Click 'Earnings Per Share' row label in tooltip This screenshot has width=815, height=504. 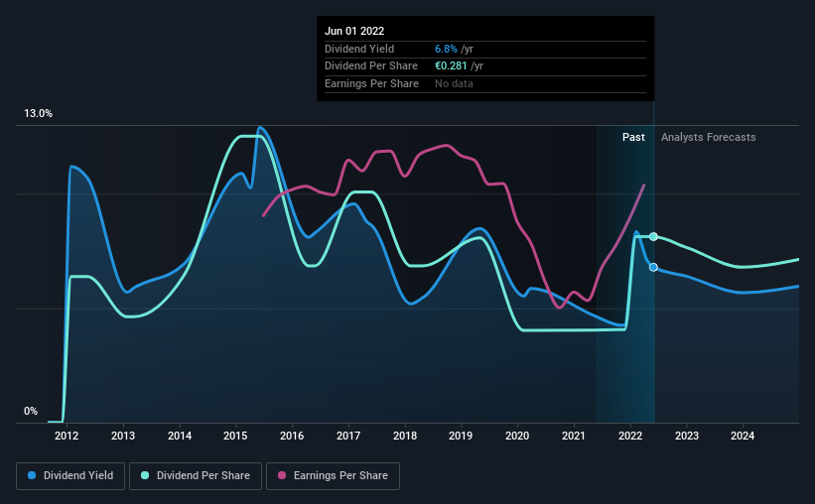tap(371, 83)
